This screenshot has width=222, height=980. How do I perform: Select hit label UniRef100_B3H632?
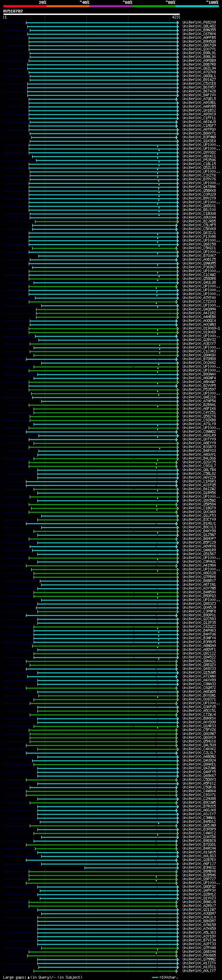(x=199, y=867)
